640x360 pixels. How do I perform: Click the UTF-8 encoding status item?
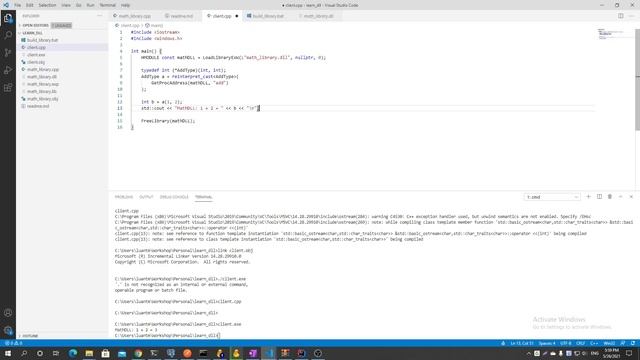(566, 343)
